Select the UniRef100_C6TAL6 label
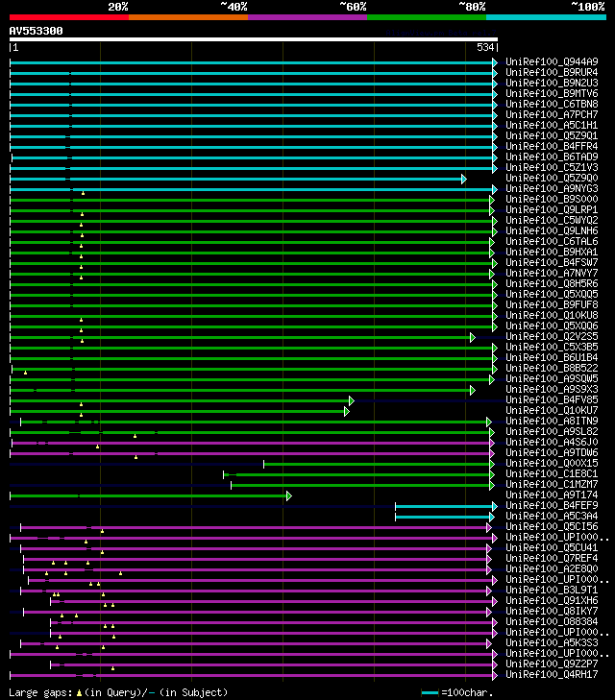 pos(552,242)
